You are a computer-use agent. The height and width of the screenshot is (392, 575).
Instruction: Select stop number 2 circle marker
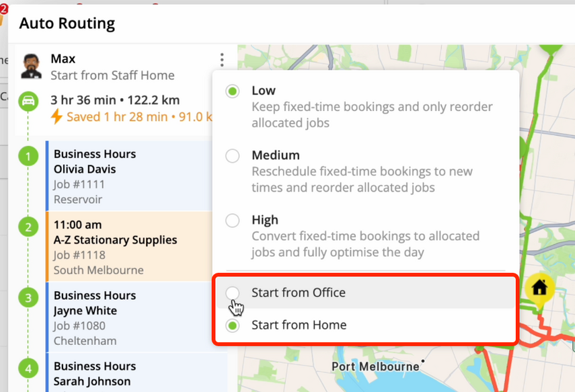coord(28,227)
